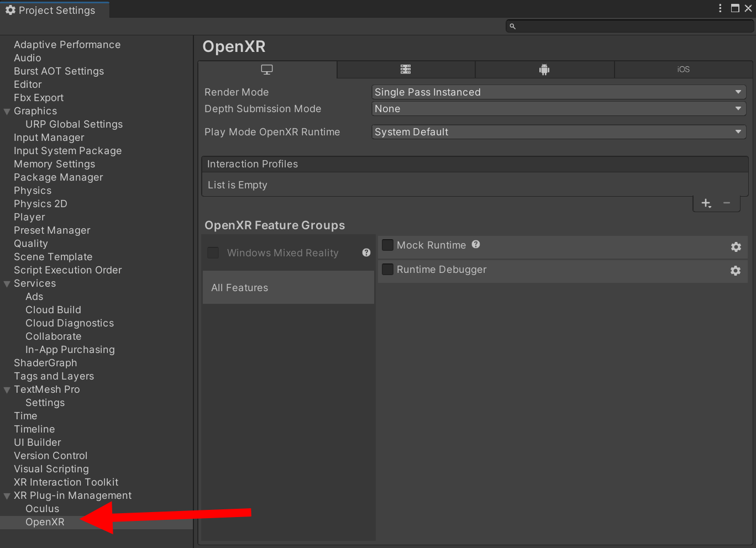The width and height of the screenshot is (756, 548).
Task: Collapse the Services tree section
Action: [x=7, y=284]
